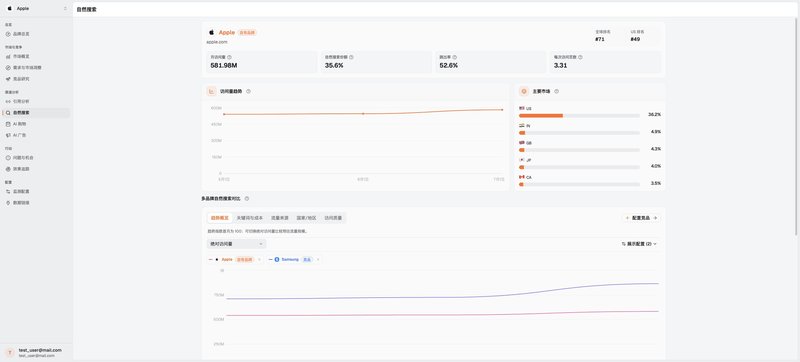Click the 36.2% US market percentage
The height and width of the screenshot is (362, 800).
655,114
